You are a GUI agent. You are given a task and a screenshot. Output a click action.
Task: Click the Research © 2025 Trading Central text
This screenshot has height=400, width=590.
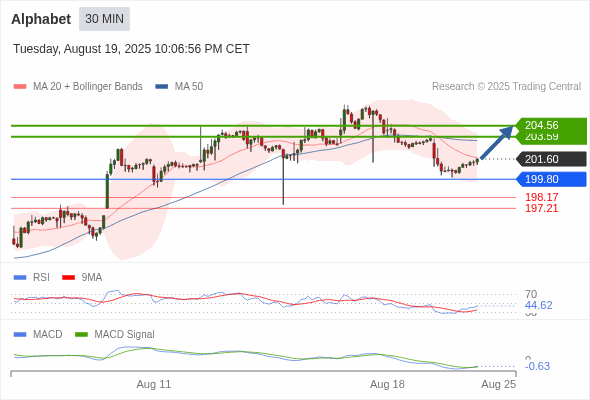pyautogui.click(x=506, y=87)
